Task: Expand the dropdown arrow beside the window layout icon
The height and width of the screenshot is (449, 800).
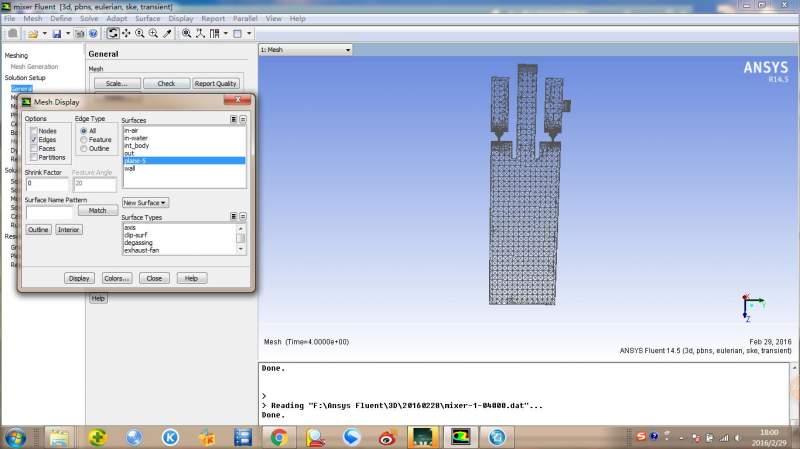Action: point(226,34)
